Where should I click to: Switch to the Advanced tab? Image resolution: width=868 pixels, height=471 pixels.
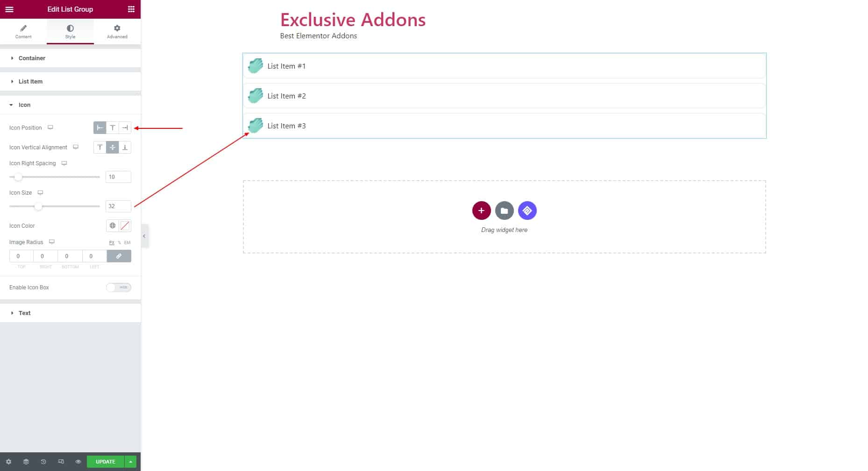pyautogui.click(x=117, y=32)
